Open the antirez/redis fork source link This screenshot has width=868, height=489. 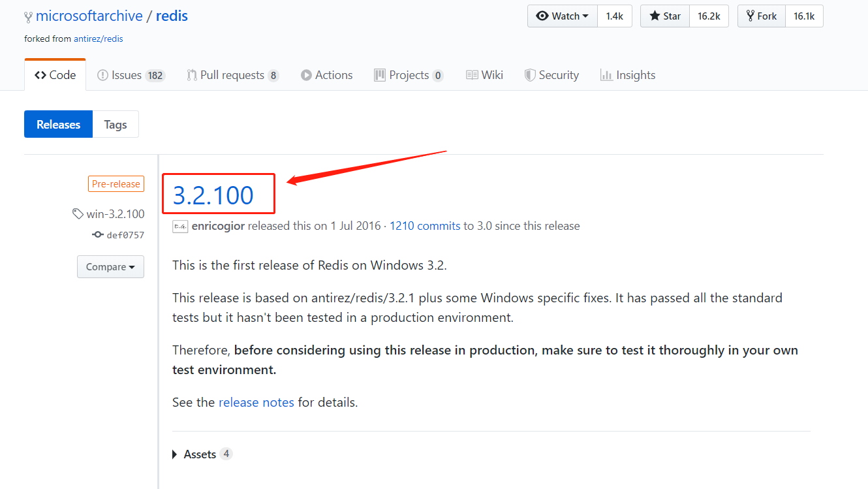(x=99, y=39)
